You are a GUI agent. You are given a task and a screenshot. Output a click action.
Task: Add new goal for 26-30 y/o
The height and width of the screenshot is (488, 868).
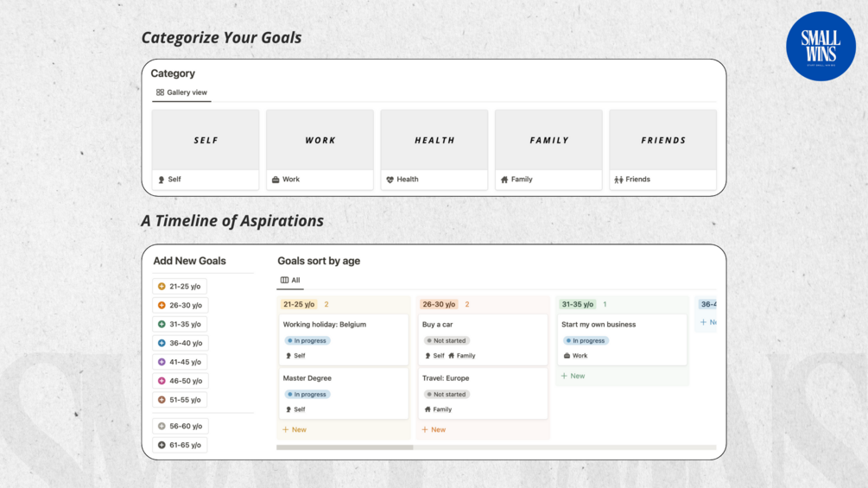[180, 306]
